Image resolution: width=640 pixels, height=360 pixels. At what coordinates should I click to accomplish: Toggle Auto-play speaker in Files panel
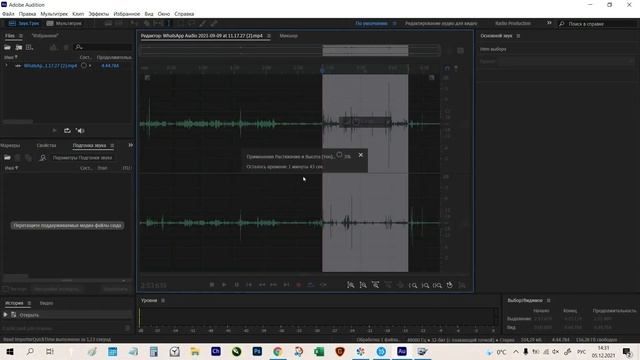tap(80, 131)
